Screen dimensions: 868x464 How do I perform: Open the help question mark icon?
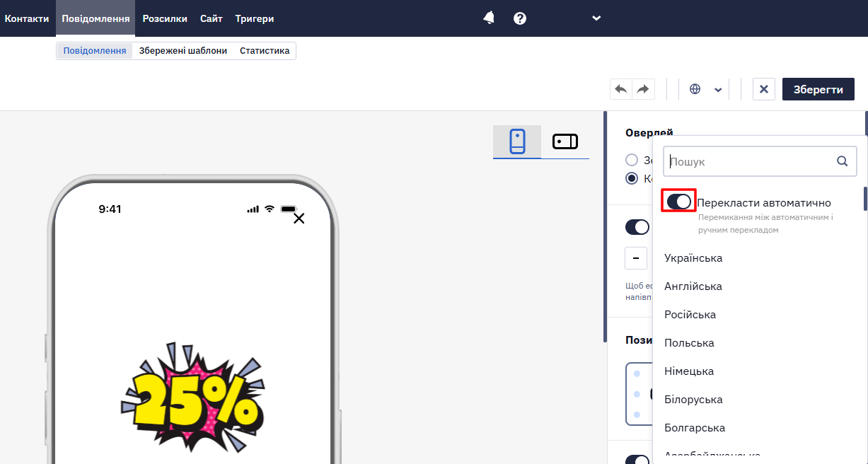pos(520,18)
